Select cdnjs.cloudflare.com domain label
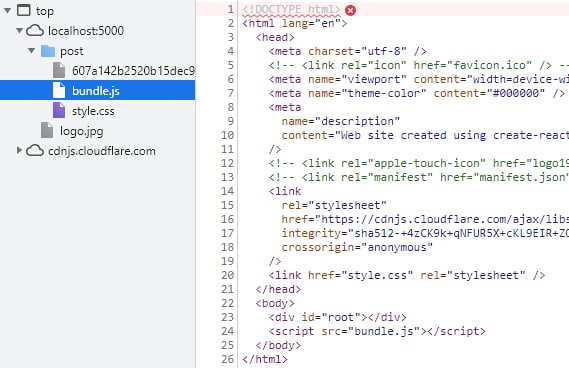The height and width of the screenshot is (368, 569). pyautogui.click(x=102, y=151)
